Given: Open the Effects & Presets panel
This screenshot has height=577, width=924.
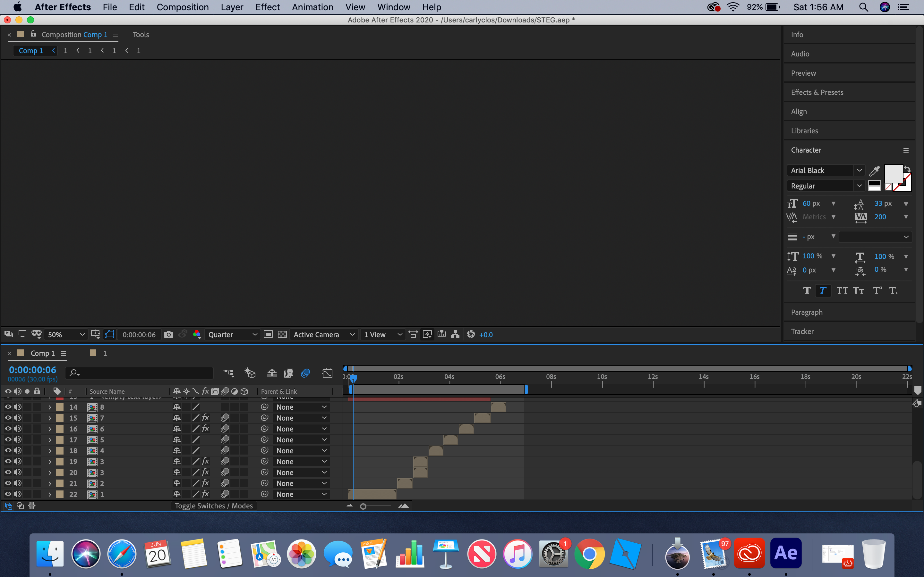Looking at the screenshot, I should coord(817,92).
